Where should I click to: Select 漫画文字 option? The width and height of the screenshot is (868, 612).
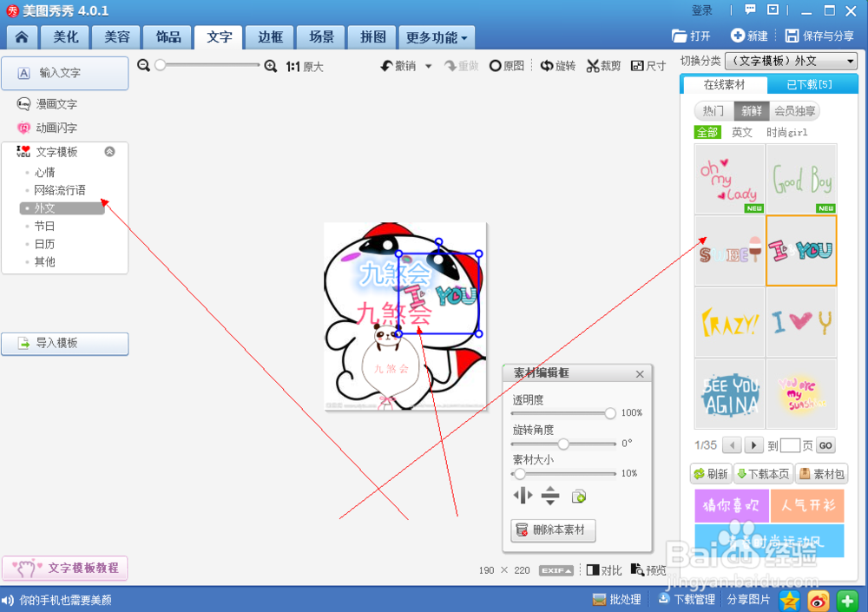coord(48,104)
